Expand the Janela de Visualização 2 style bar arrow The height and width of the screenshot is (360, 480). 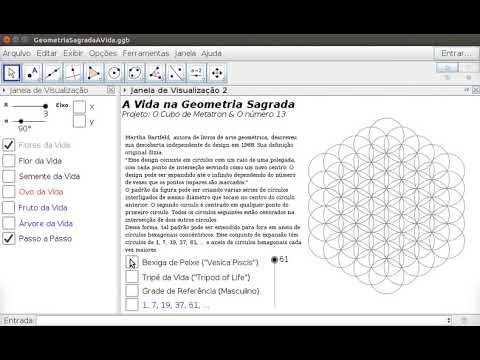125,90
